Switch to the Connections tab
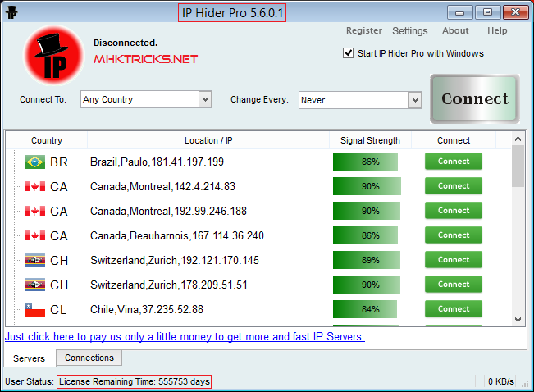The image size is (534, 392). 89,358
